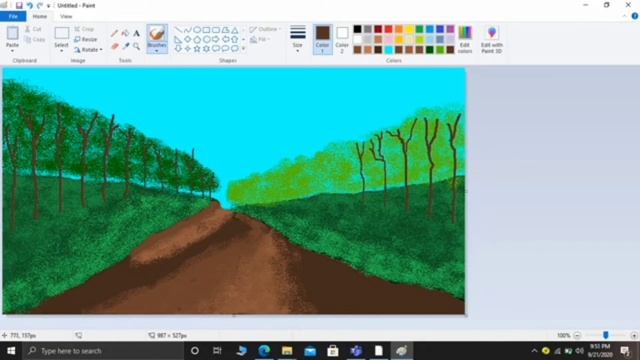Choose the Five-point star shape
640x360 pixels.
pyautogui.click(x=197, y=49)
